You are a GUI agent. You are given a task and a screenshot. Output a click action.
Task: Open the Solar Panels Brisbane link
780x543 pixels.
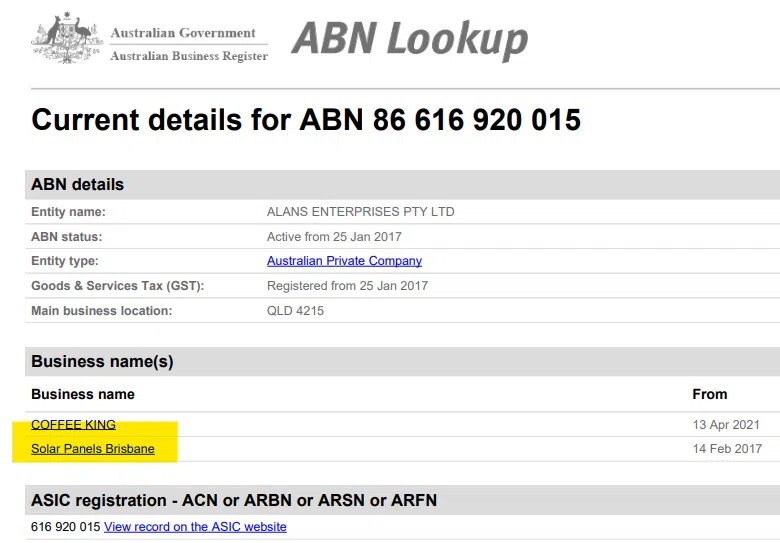[93, 449]
